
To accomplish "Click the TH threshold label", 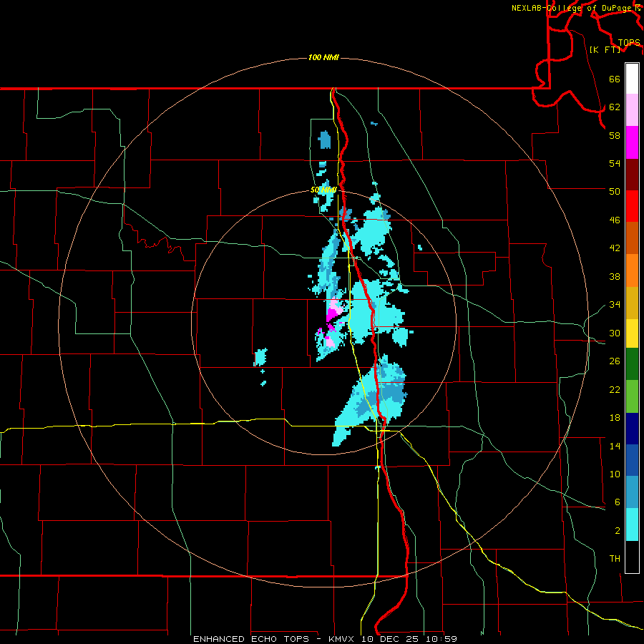I will pos(615,559).
